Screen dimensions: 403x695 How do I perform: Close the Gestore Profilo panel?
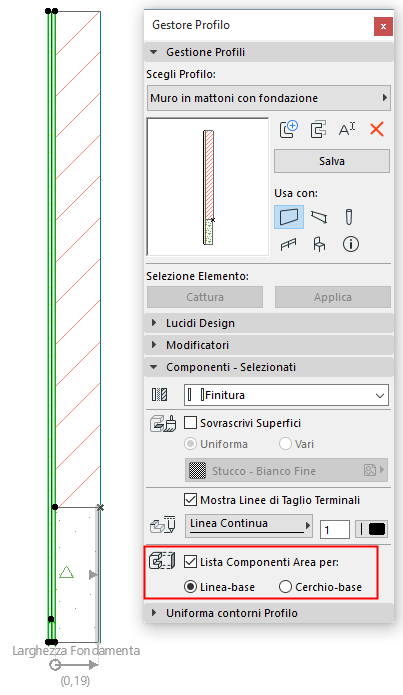point(383,27)
